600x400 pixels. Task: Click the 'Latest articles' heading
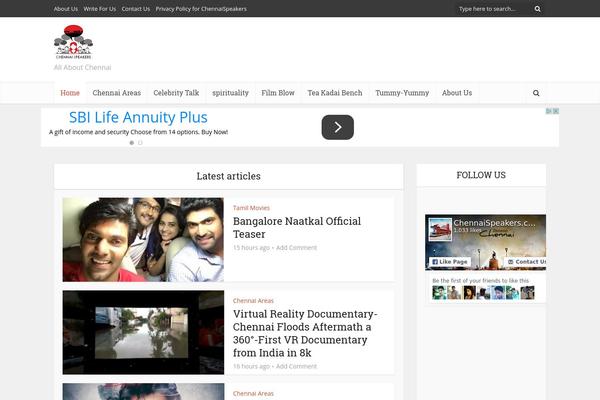coord(228,176)
